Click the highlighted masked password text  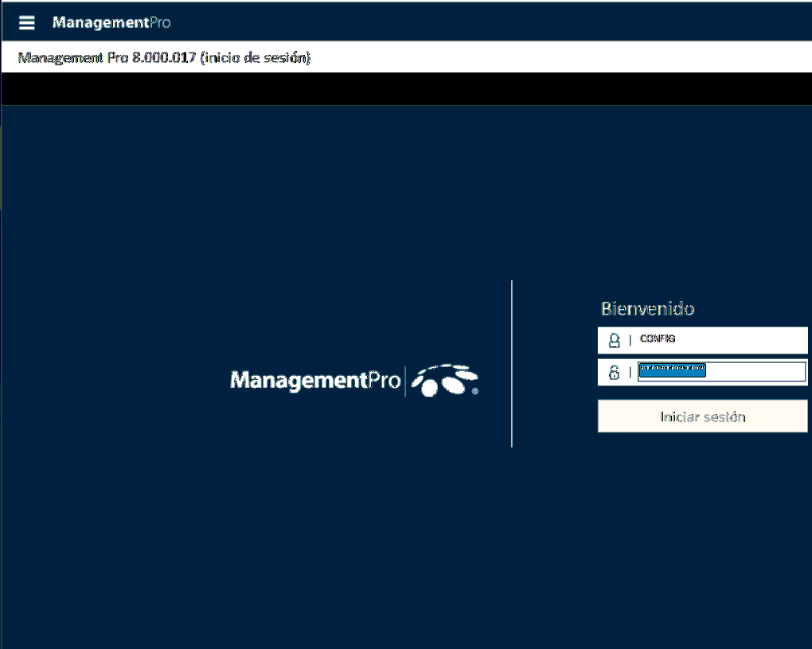coord(673,369)
